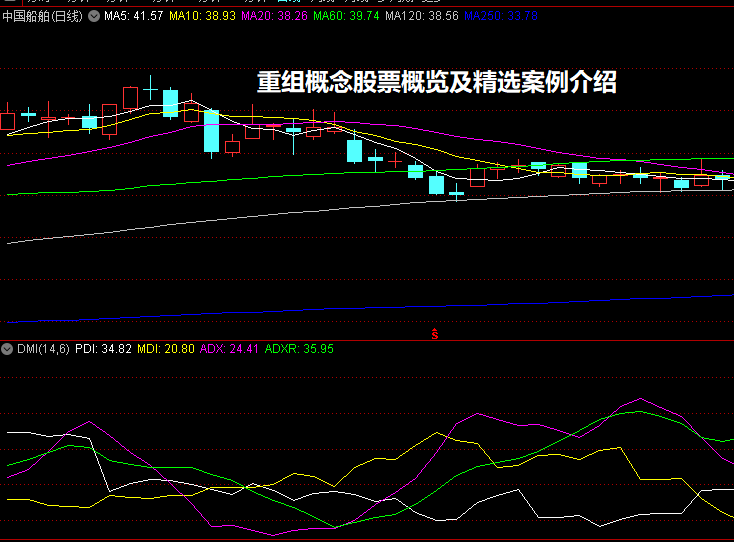The width and height of the screenshot is (734, 542).
Task: Open the 中国船舶 MA indicator dropdown arrow
Action: [94, 16]
